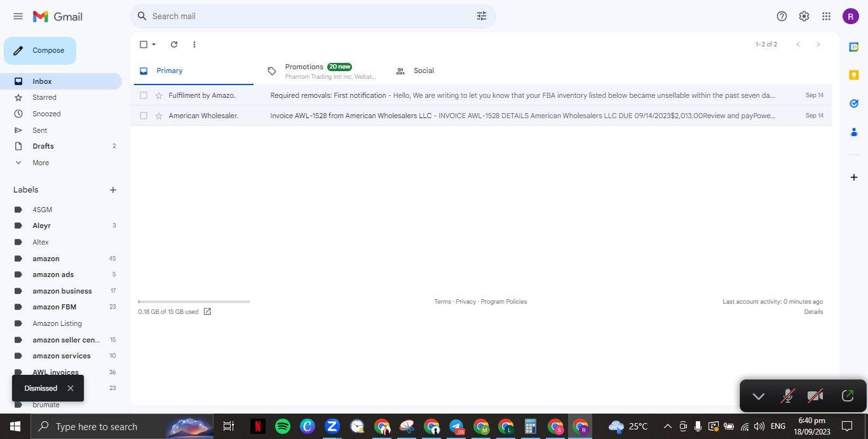This screenshot has width=868, height=439.
Task: Open Google Tasks side panel icon
Action: click(854, 104)
